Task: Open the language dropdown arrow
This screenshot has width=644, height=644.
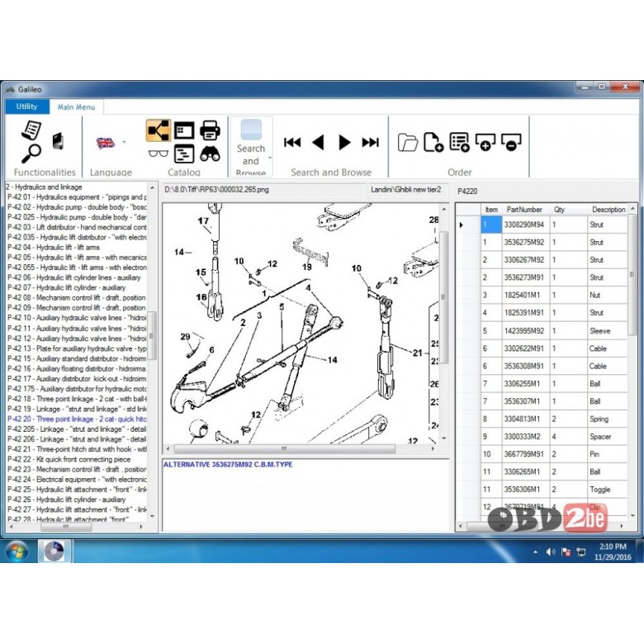Action: [124, 142]
